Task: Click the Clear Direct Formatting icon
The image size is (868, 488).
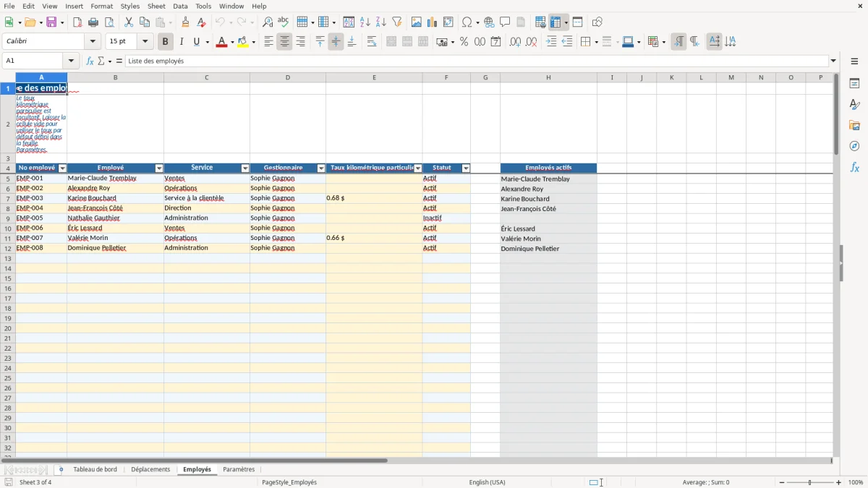Action: tap(201, 22)
